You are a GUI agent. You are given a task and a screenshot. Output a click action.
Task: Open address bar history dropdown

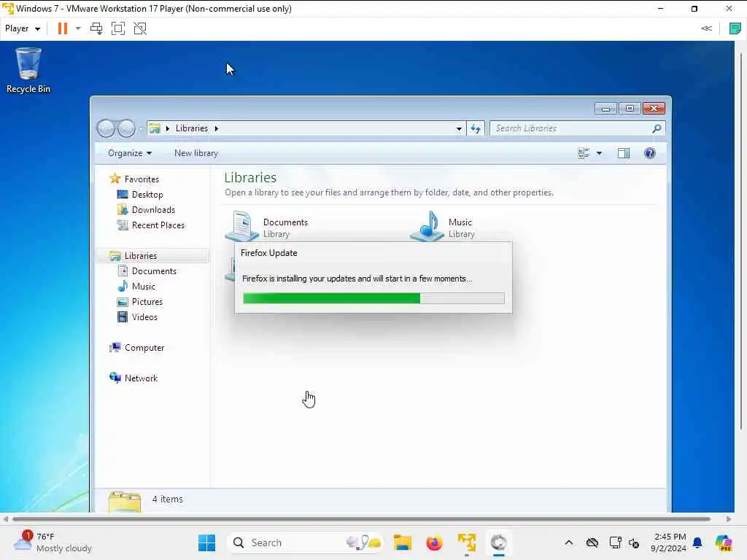[x=459, y=128]
